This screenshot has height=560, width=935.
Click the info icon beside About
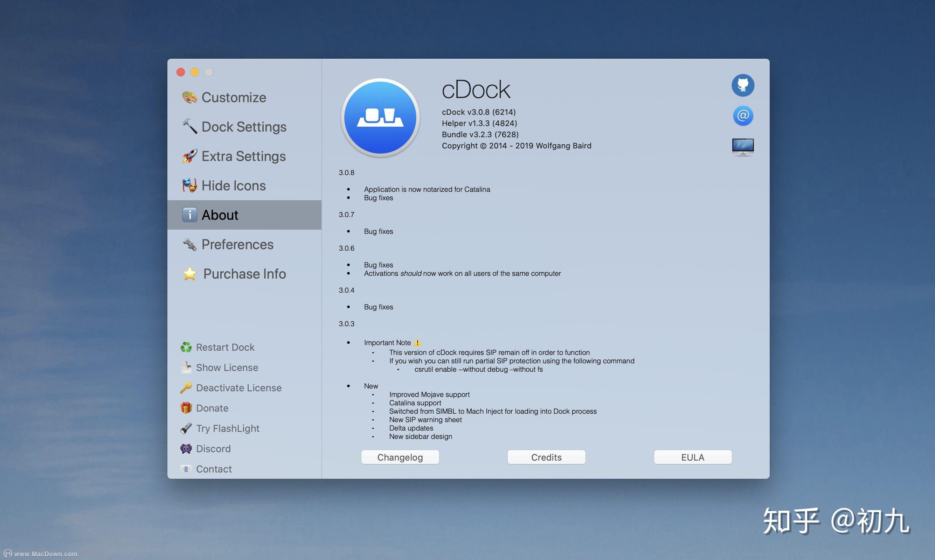click(189, 215)
